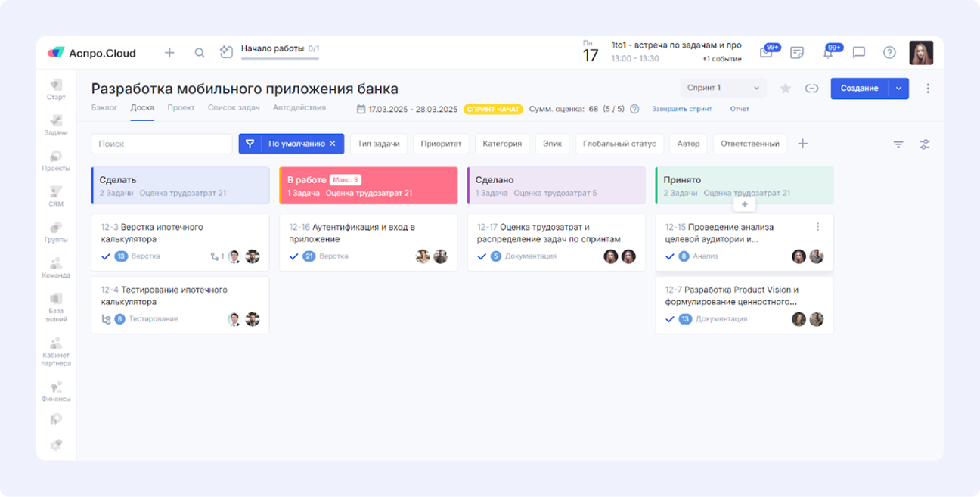Viewport: 980px width, 497px height.
Task: Add a task in Принято column plus
Action: pos(744,205)
